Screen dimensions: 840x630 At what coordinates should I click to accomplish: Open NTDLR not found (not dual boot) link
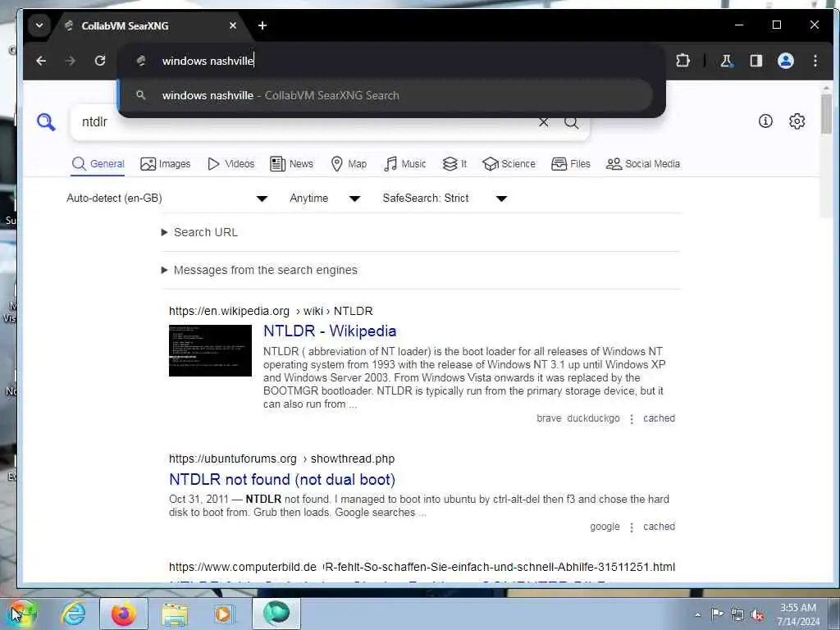tap(282, 479)
